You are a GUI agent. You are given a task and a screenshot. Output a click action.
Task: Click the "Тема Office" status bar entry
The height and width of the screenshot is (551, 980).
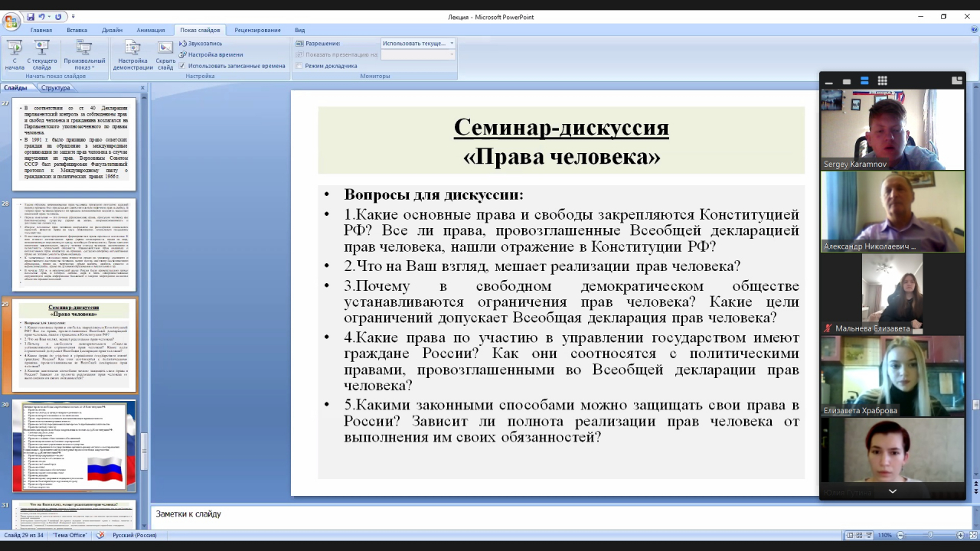coord(70,535)
